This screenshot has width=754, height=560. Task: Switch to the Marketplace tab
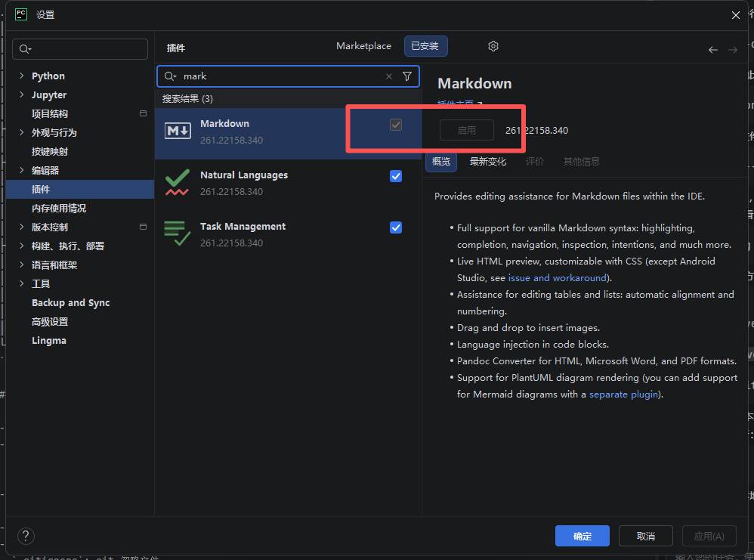click(363, 46)
